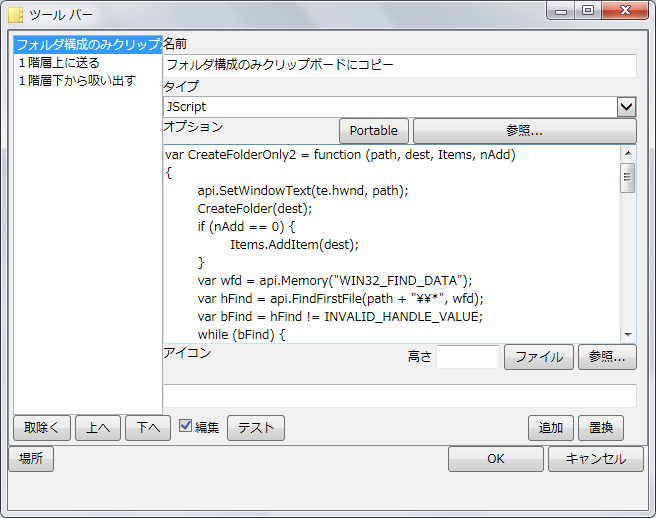Move item down with 下へ
Viewport: 656px width, 518px height.
point(148,428)
